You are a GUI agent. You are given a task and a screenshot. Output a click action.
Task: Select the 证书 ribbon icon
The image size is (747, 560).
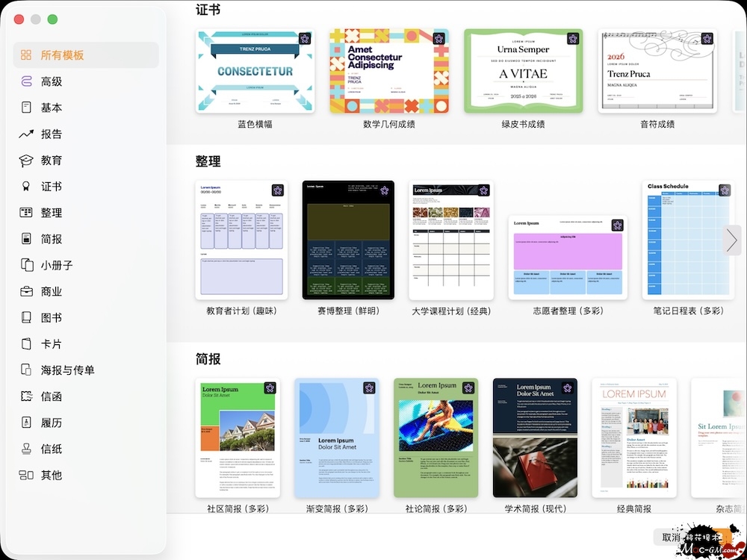pyautogui.click(x=26, y=187)
